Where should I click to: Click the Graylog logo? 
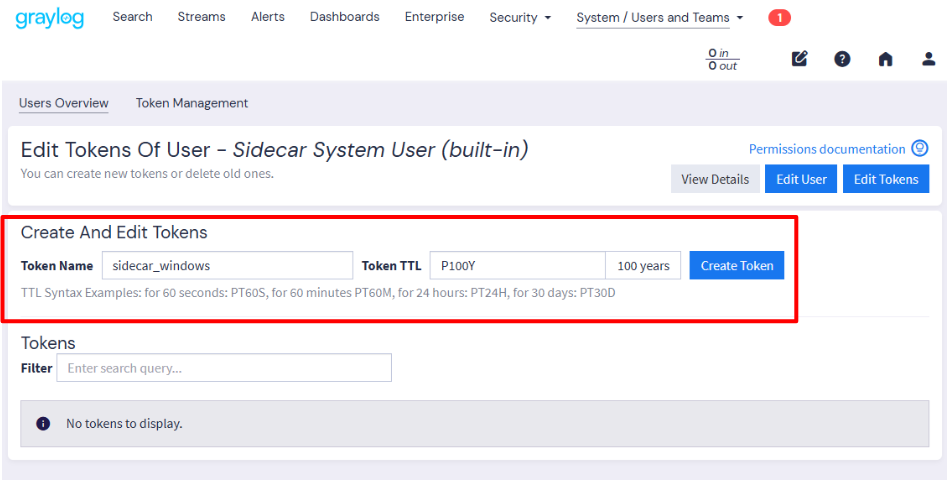50,18
